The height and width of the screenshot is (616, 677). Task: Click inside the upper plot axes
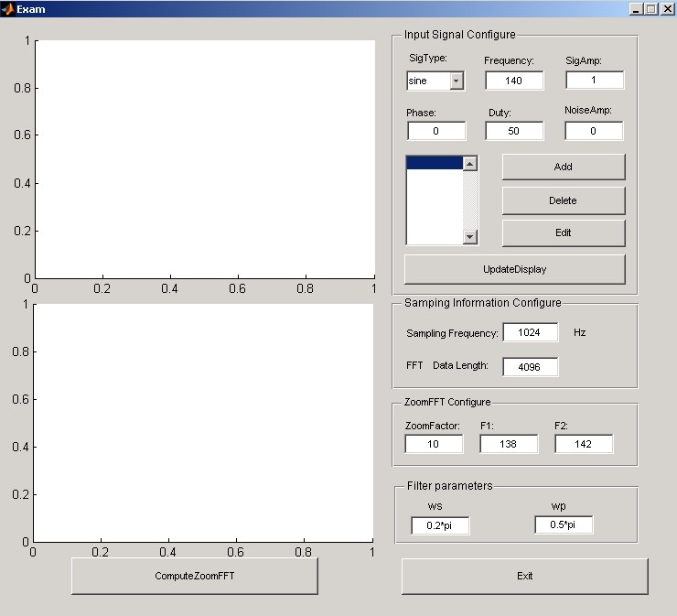coord(205,159)
